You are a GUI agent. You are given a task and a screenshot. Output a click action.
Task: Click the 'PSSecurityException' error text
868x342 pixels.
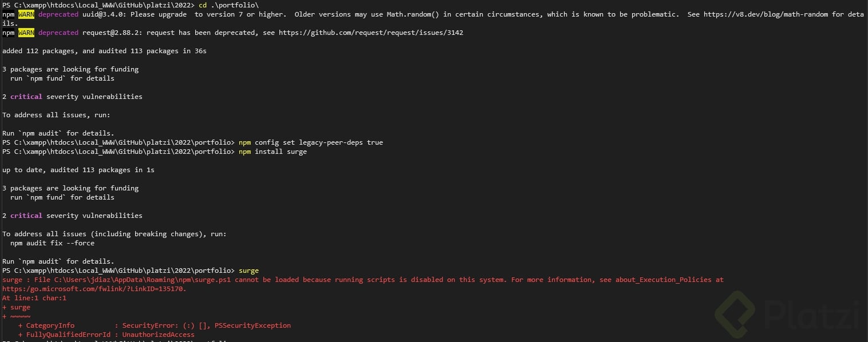[x=252, y=325]
